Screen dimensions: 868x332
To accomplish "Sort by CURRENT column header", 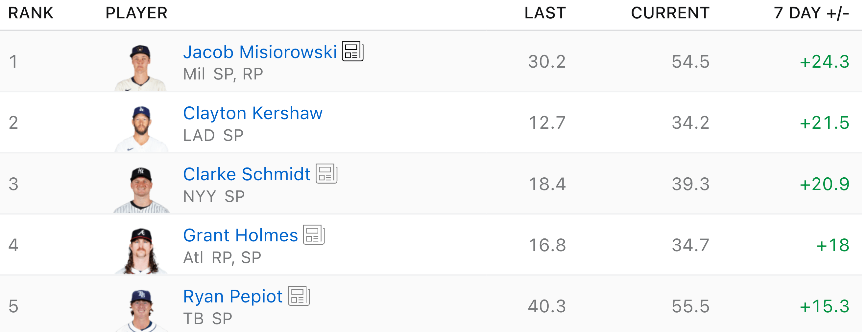I will [670, 13].
